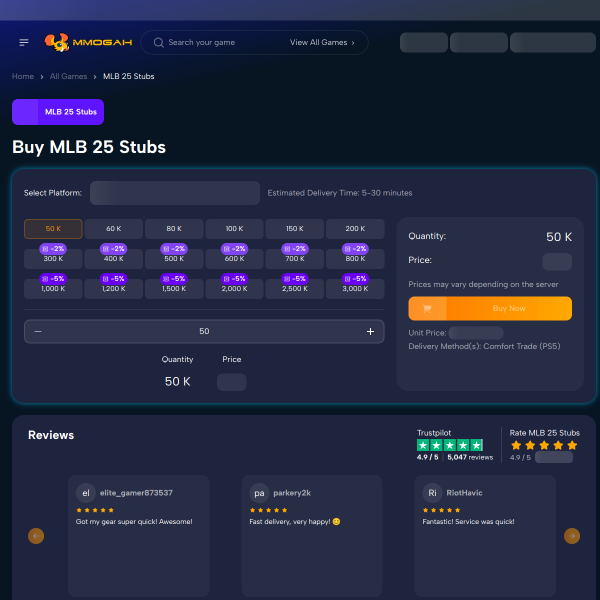Choose the 1,000 K package
The height and width of the screenshot is (600, 600).
[x=53, y=289]
